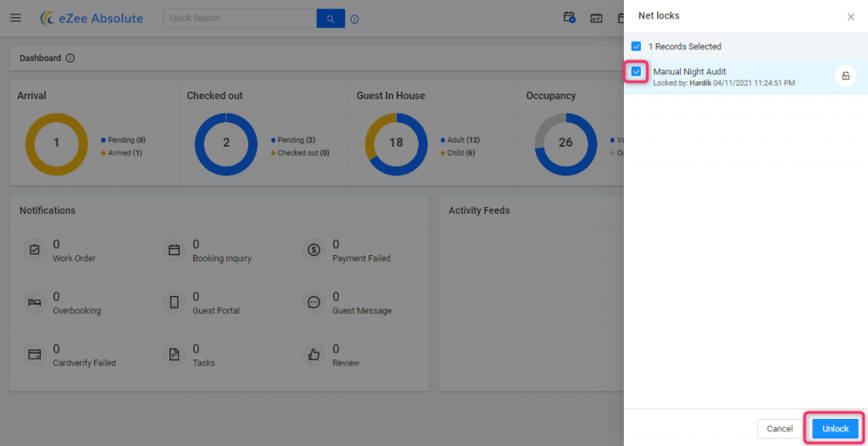Click the Arrival donut chart
Viewport: 868px width, 446px height.
57,145
